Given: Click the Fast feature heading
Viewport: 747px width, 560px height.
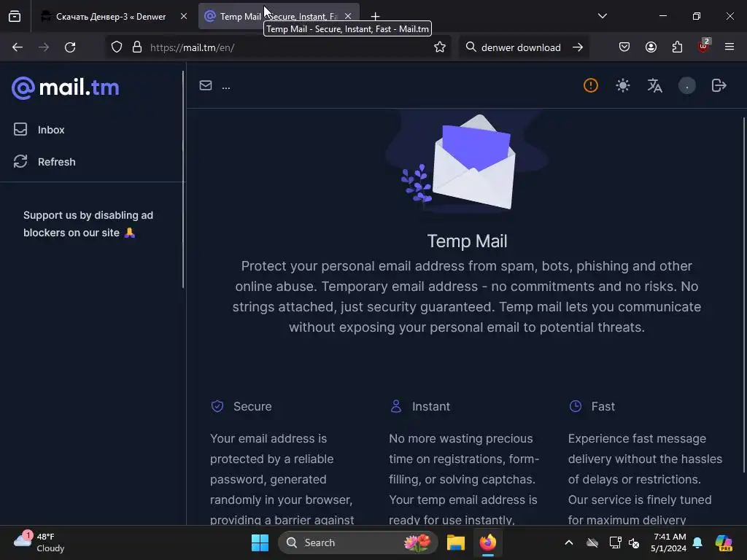Looking at the screenshot, I should click(603, 406).
